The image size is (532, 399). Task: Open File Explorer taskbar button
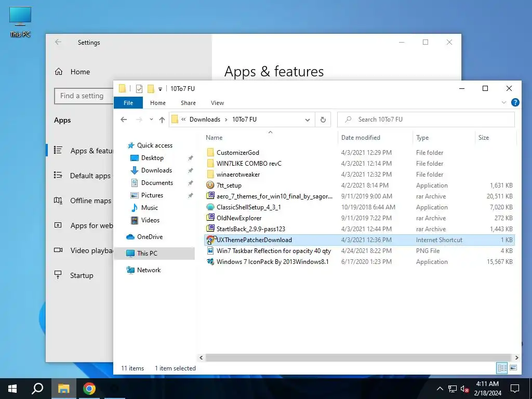point(63,389)
